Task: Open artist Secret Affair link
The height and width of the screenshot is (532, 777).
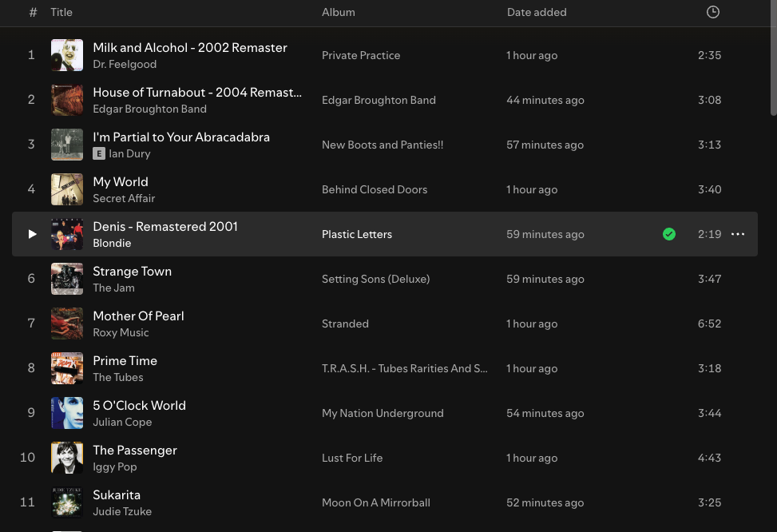Action: coord(124,198)
